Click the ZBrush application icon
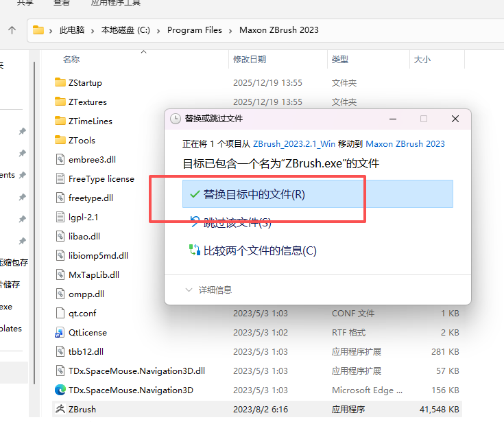 (x=60, y=409)
